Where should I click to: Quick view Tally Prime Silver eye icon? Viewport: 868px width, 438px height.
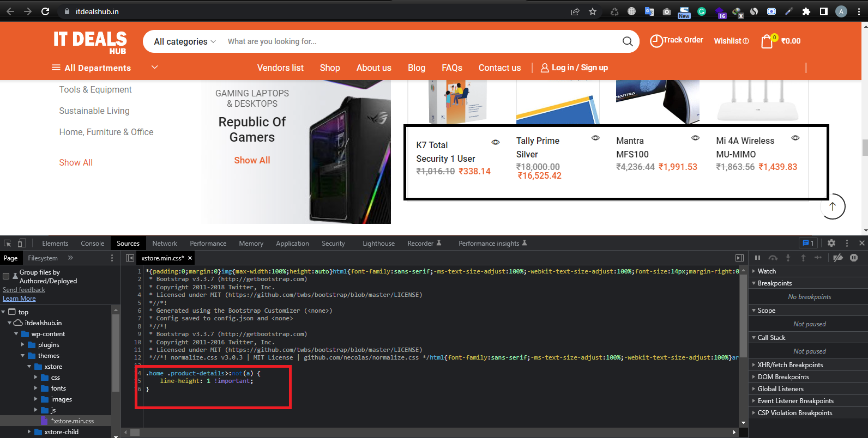tap(595, 138)
